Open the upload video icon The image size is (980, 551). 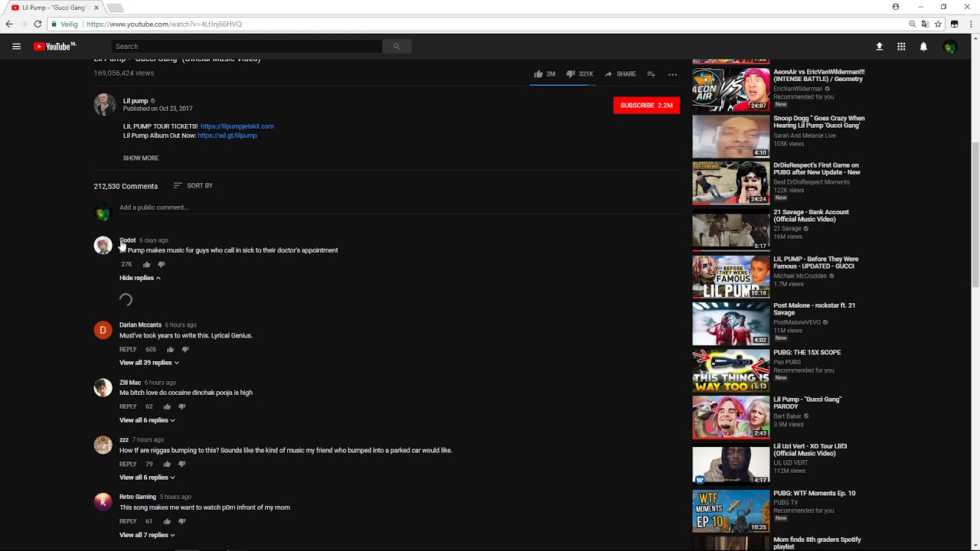tap(879, 47)
